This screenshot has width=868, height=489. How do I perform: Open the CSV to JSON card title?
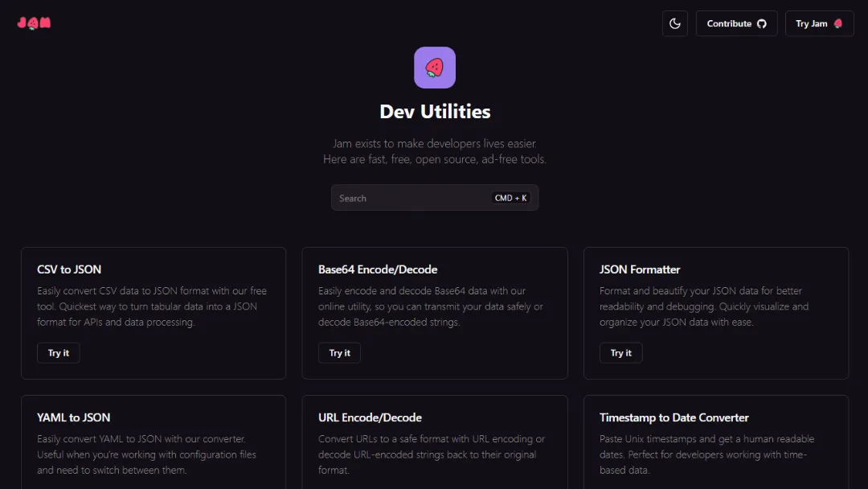coord(69,269)
